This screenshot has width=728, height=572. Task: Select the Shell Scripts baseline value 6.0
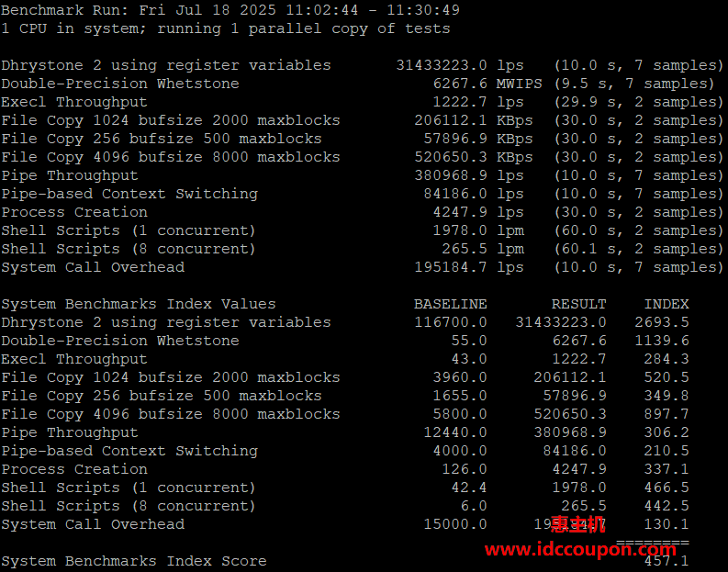click(x=474, y=506)
